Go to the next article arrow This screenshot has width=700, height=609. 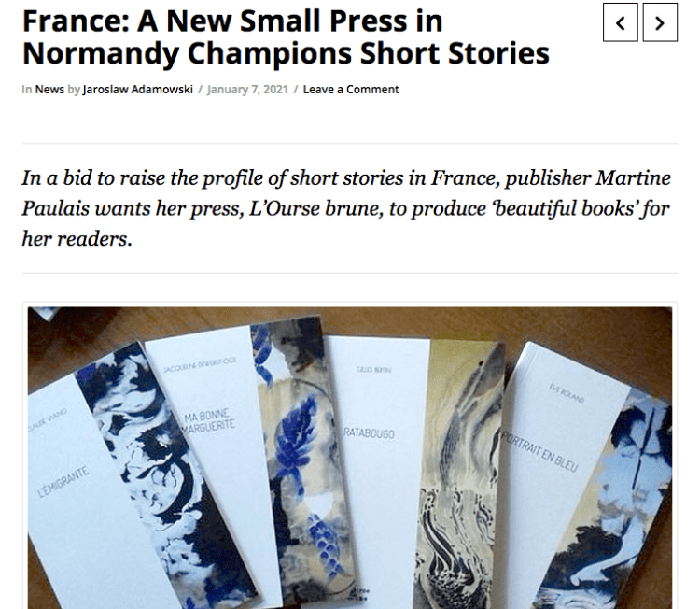tap(659, 22)
